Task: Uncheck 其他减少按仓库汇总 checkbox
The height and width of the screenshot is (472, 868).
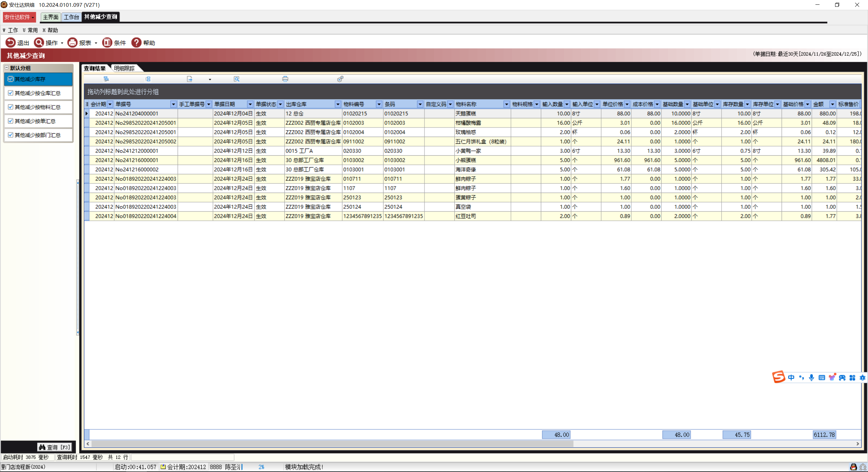Action: click(x=11, y=93)
